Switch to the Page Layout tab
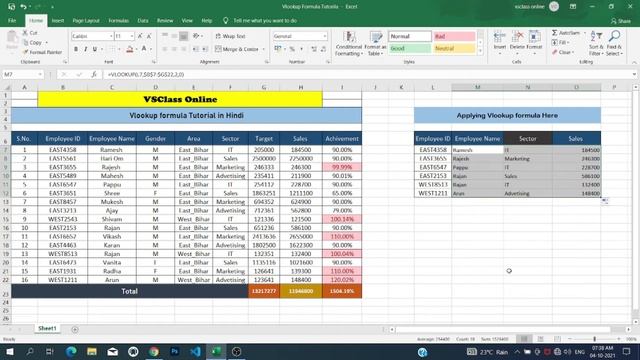The height and width of the screenshot is (360, 640). click(x=86, y=20)
